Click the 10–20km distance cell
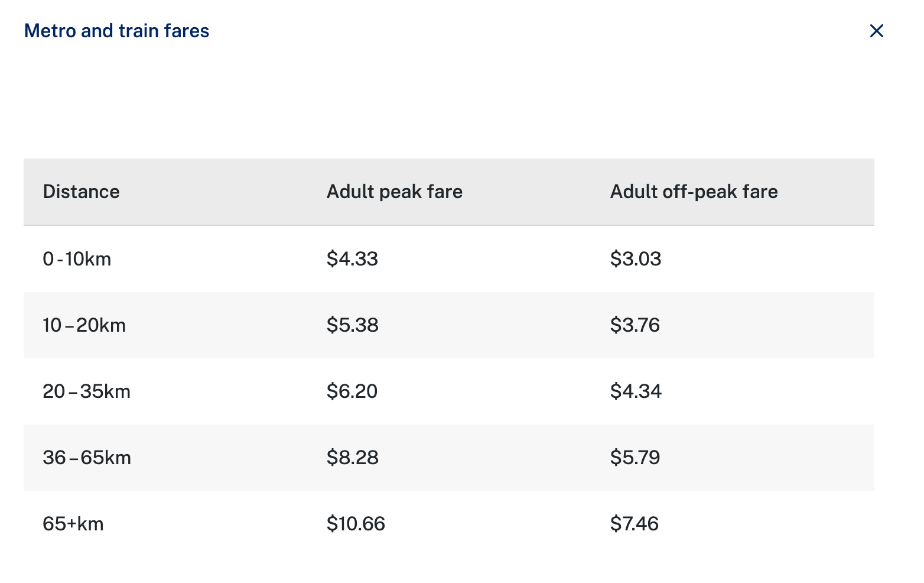Screen dimensions: 924x583 [x=84, y=325]
